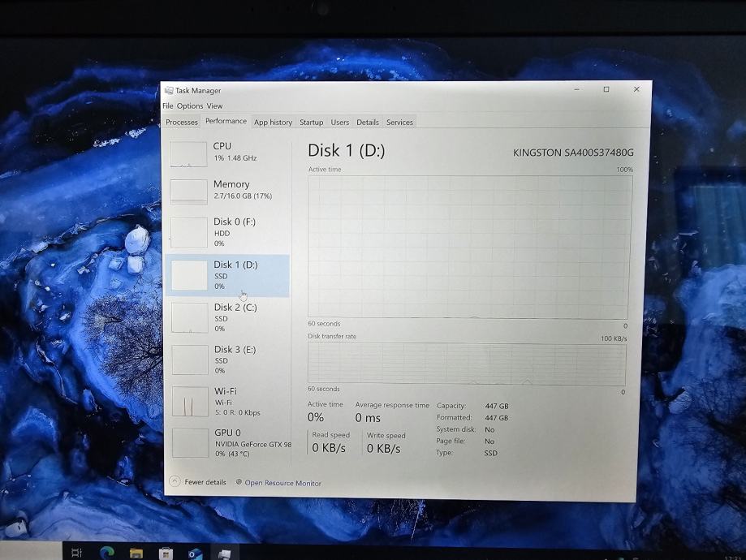Open Microsoft Store from the taskbar
Screen dimensions: 746x560
166,554
